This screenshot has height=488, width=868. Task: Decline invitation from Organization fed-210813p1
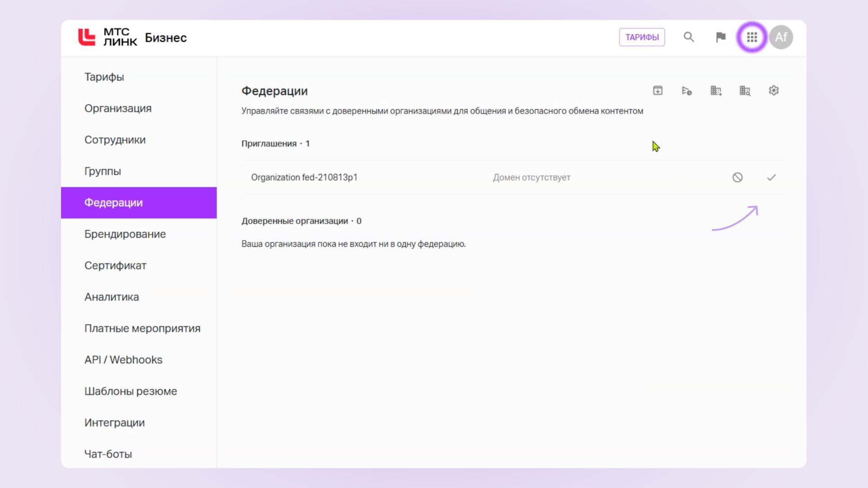[x=737, y=178]
